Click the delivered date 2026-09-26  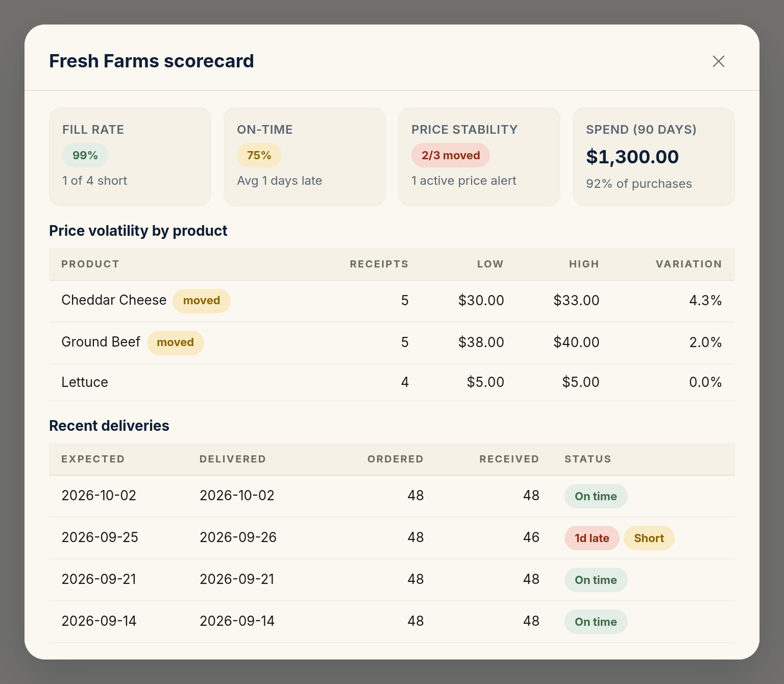(x=238, y=538)
